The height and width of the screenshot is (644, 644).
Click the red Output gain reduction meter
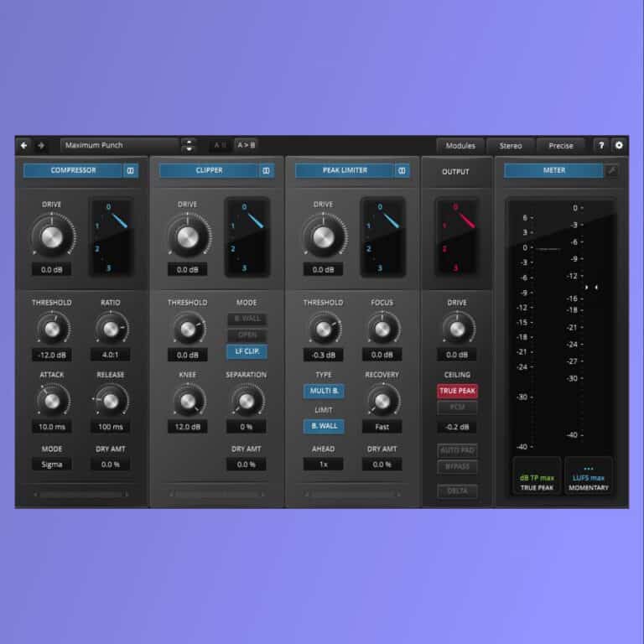click(457, 237)
